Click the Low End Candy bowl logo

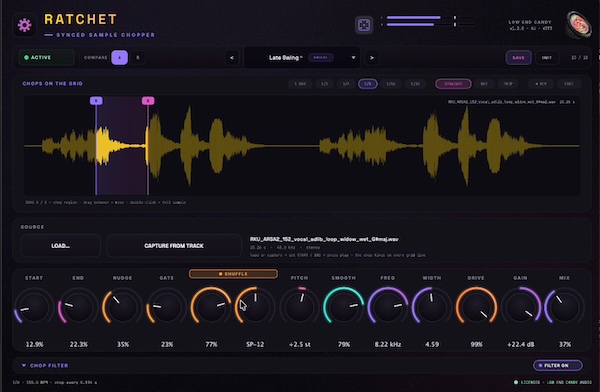(578, 25)
